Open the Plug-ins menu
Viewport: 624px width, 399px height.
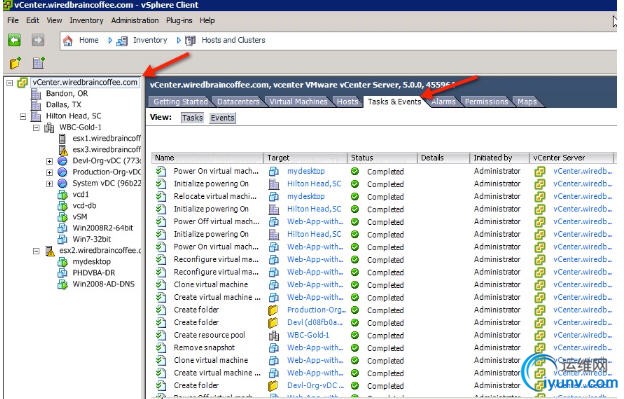179,20
